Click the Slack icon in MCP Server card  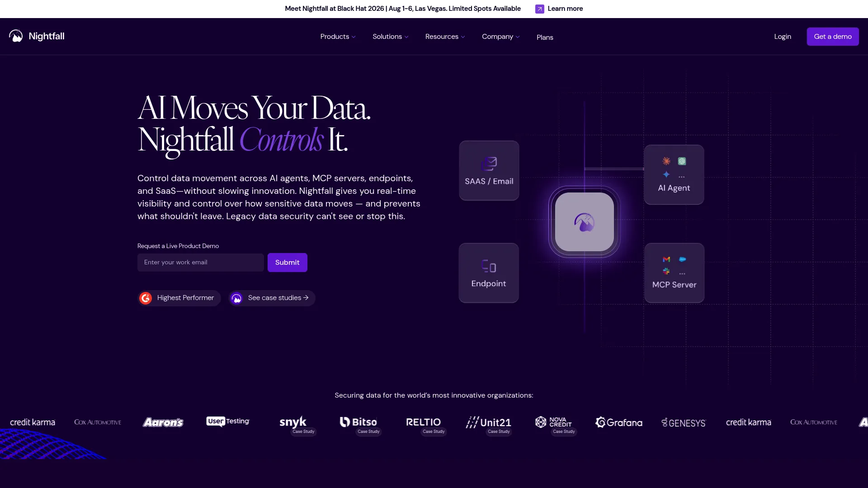tap(666, 271)
